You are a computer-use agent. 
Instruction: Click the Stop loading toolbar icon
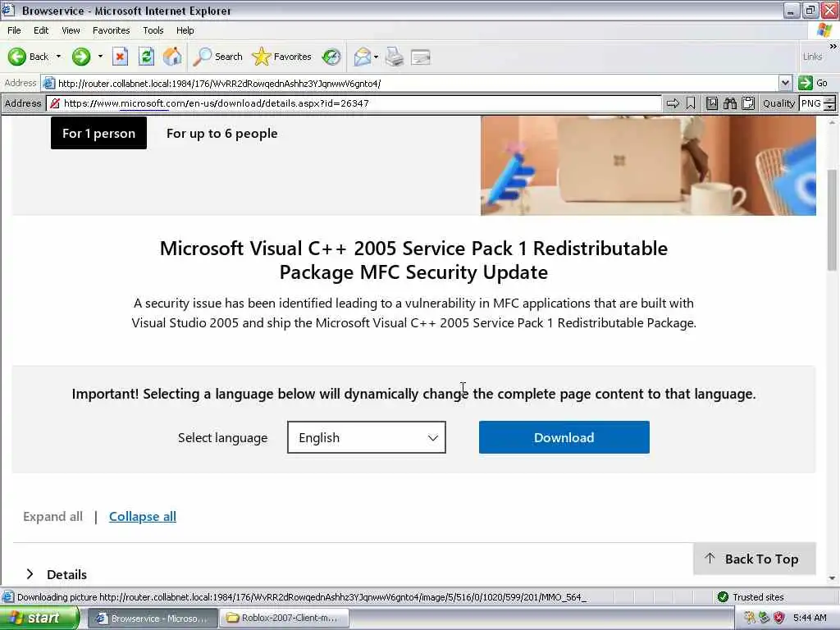tap(120, 57)
